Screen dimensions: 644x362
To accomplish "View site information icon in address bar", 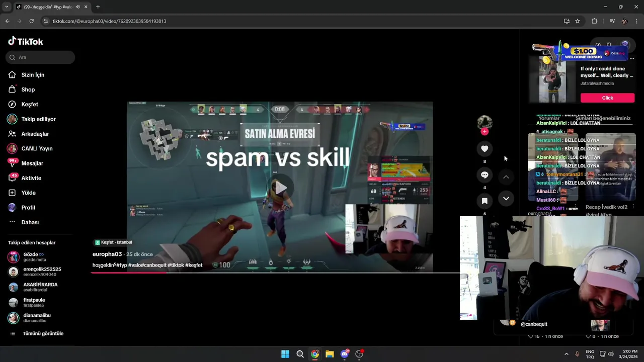I will (46, 21).
